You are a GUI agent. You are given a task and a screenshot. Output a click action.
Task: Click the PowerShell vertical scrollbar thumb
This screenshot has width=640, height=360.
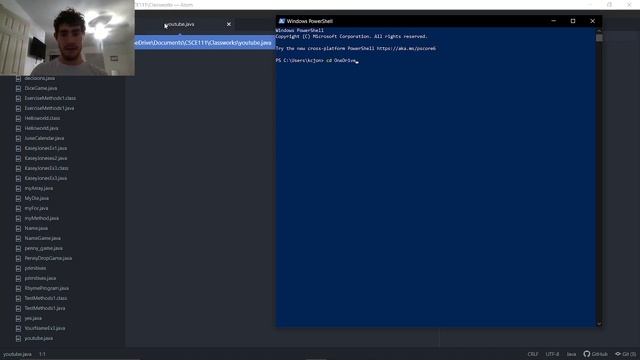pos(599,38)
